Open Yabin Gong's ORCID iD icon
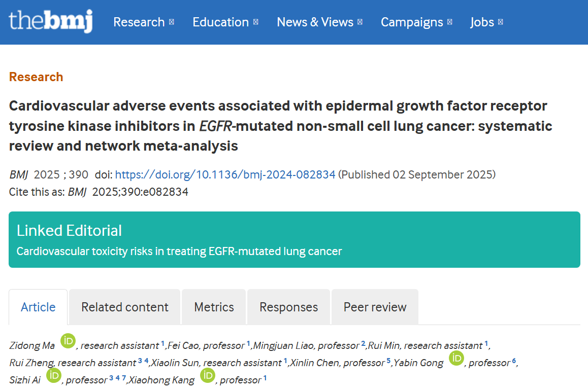 click(x=456, y=359)
